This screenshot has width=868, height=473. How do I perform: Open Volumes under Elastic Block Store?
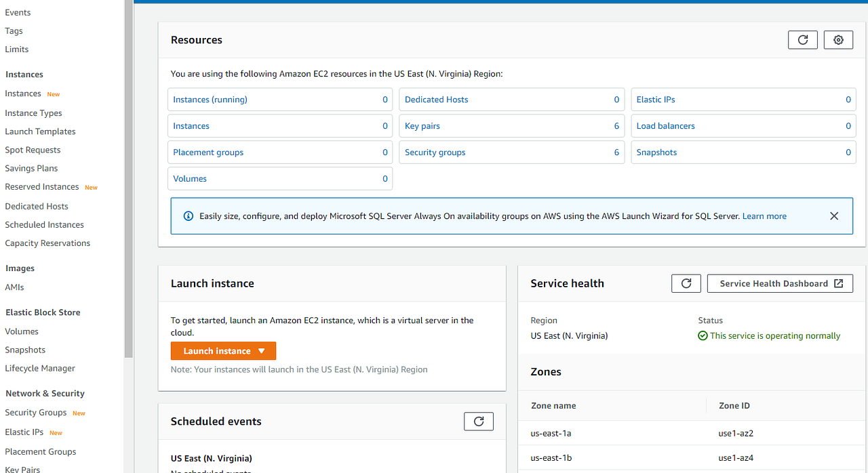21,331
